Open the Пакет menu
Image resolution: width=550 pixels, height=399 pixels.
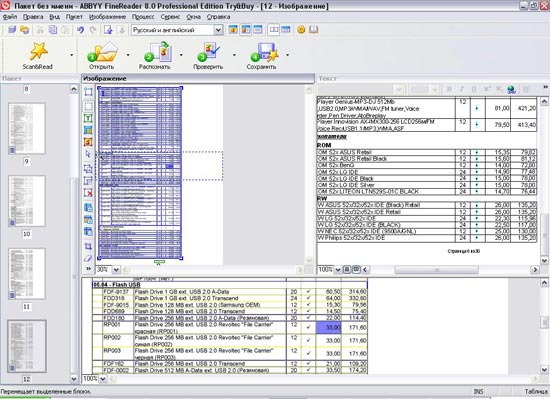pyautogui.click(x=74, y=17)
